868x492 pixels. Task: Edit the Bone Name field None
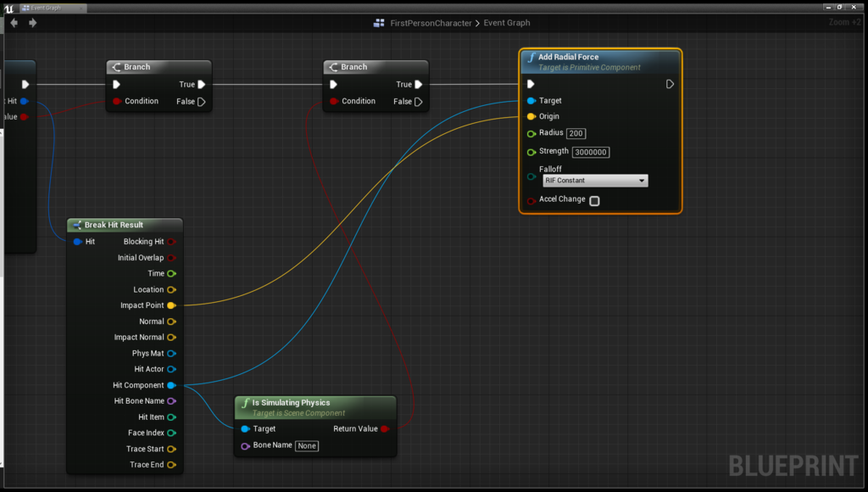click(x=307, y=446)
